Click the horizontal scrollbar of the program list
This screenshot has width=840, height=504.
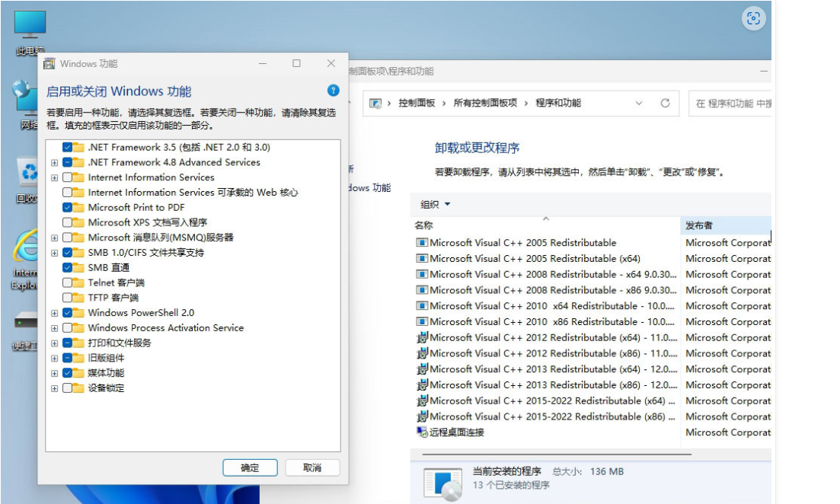(x=556, y=455)
